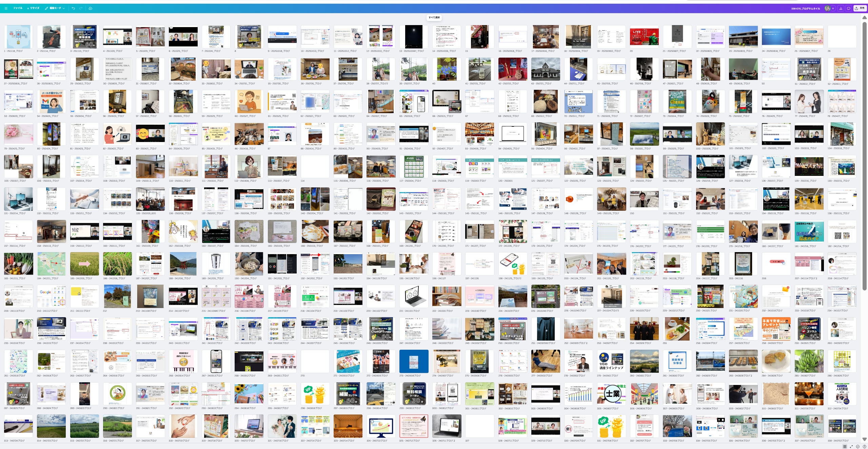Click the 共有 share button
The width and height of the screenshot is (868, 449).
[860, 8]
